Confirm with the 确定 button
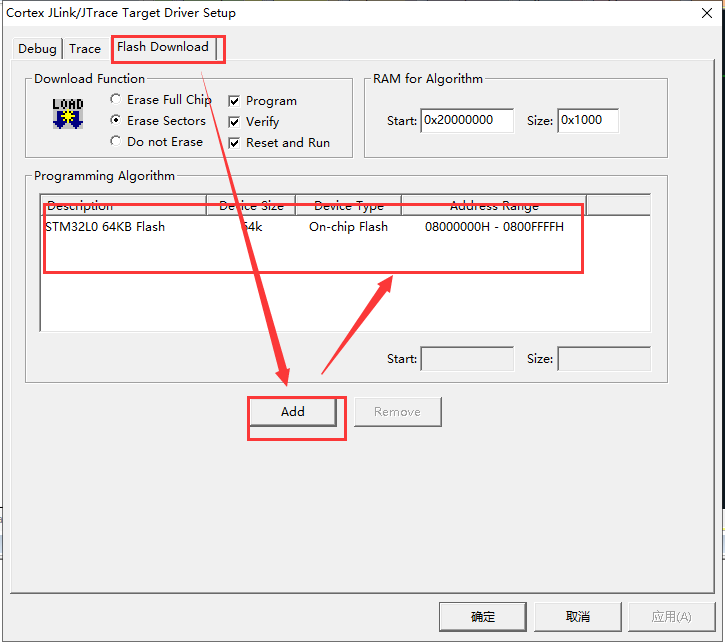 tap(483, 616)
